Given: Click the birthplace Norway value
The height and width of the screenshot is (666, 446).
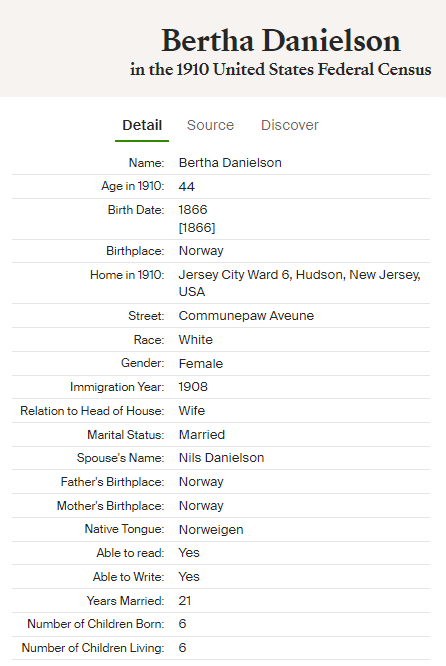Looking at the screenshot, I should (201, 251).
